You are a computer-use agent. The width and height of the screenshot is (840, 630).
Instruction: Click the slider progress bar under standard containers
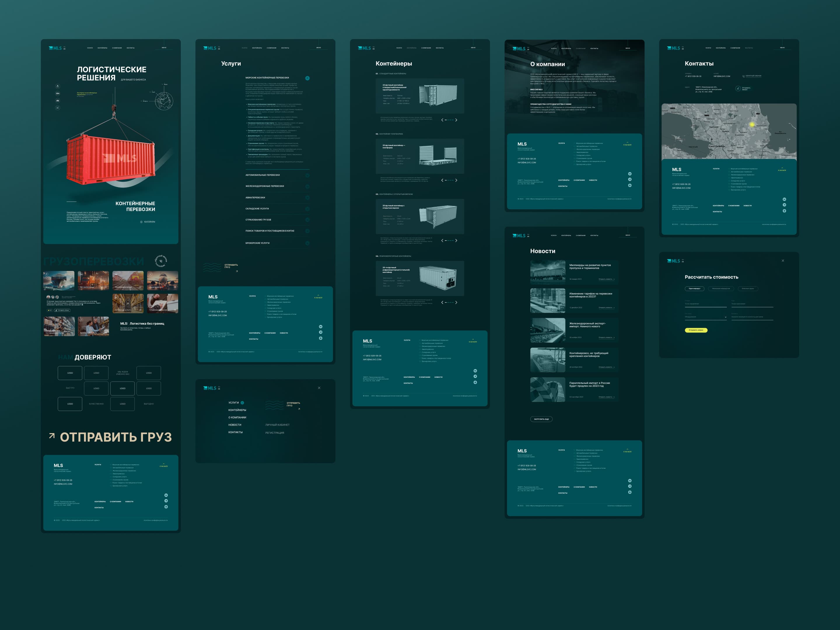(x=449, y=120)
